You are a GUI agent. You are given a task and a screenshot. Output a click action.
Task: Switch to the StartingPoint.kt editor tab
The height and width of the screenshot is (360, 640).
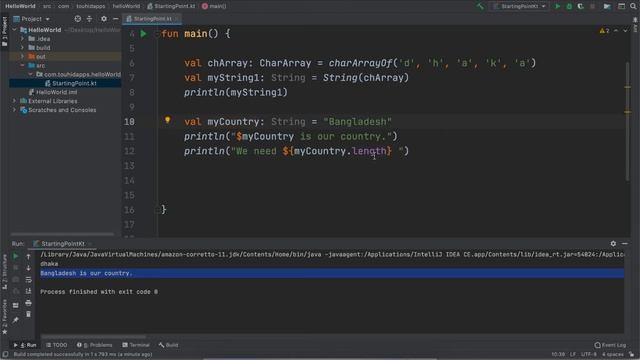coord(151,19)
